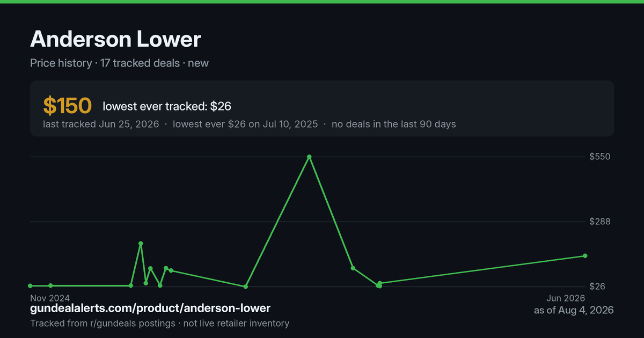Click the $550 axis label
Viewport: 644px width, 338px height.
pyautogui.click(x=600, y=157)
